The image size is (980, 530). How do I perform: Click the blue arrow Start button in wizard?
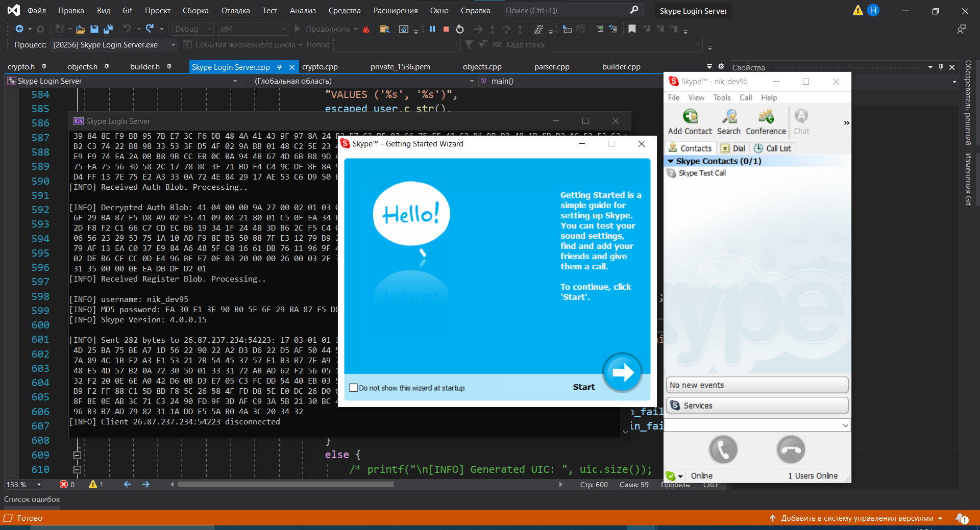click(x=622, y=372)
